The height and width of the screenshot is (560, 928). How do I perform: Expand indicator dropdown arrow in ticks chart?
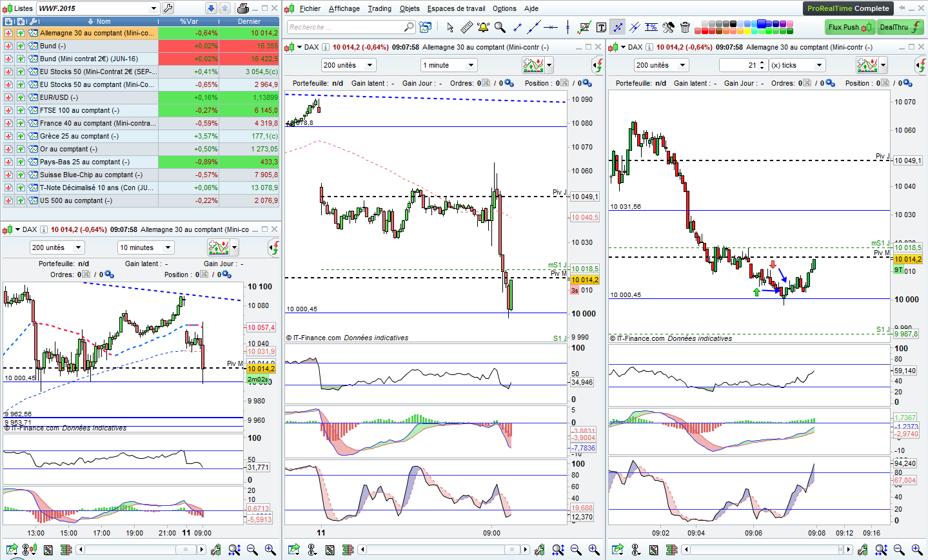[x=884, y=65]
